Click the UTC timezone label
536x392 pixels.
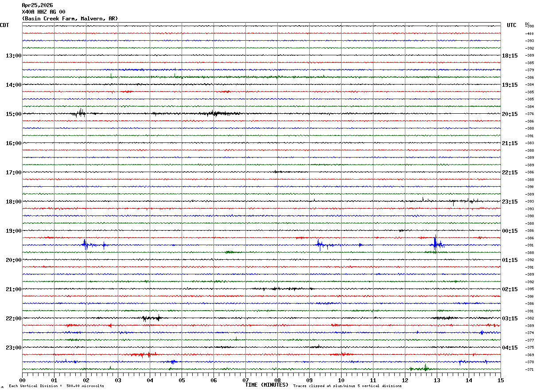pyautogui.click(x=512, y=25)
